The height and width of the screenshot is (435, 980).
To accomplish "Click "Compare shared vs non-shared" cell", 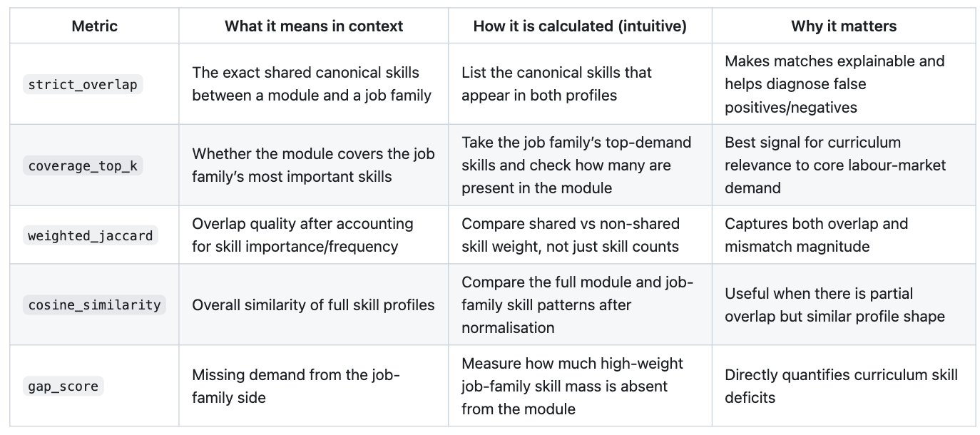I will (571, 235).
